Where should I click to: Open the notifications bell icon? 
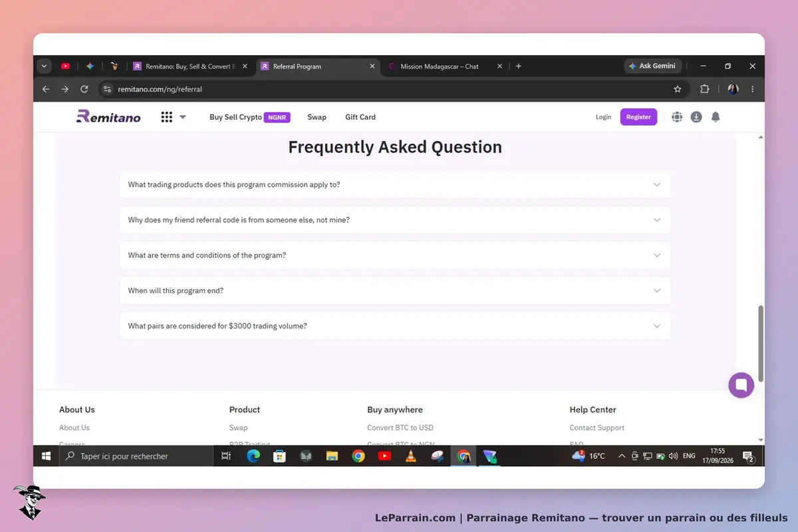[716, 117]
